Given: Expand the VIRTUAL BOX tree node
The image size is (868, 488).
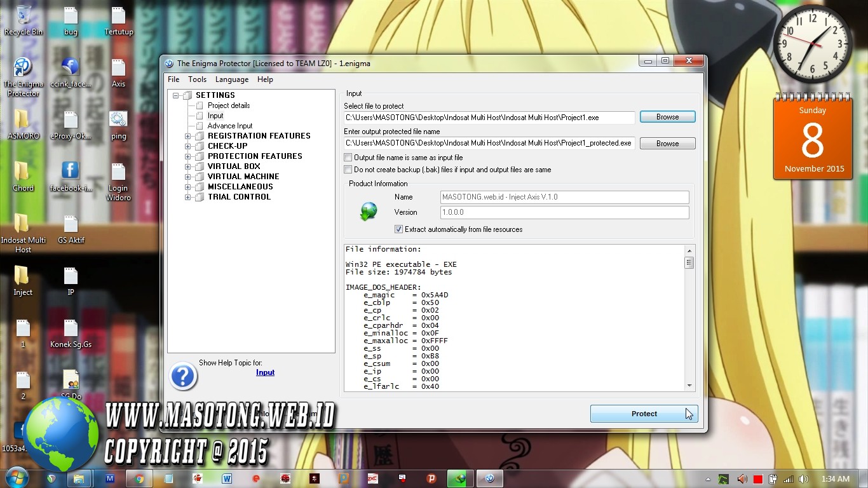Looking at the screenshot, I should pos(188,166).
